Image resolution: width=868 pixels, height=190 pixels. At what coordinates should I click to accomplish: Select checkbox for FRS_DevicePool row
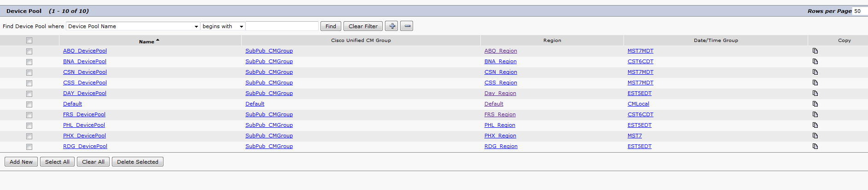coord(29,115)
